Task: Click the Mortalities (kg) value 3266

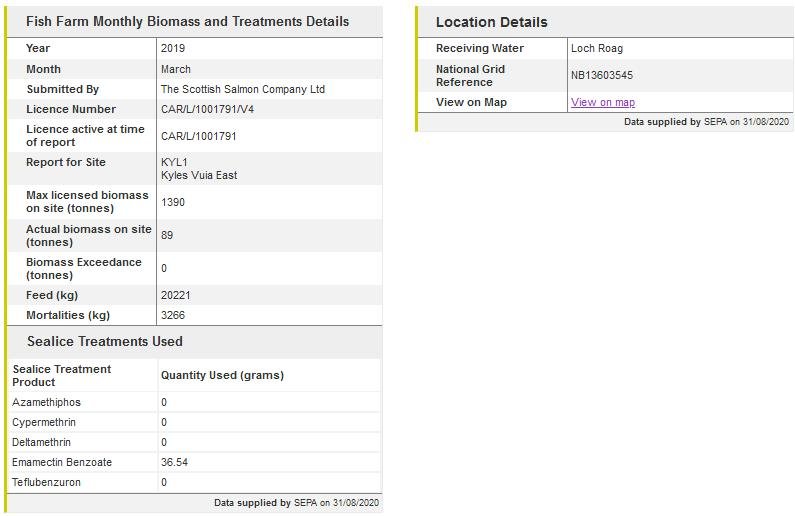Action: pos(172,315)
